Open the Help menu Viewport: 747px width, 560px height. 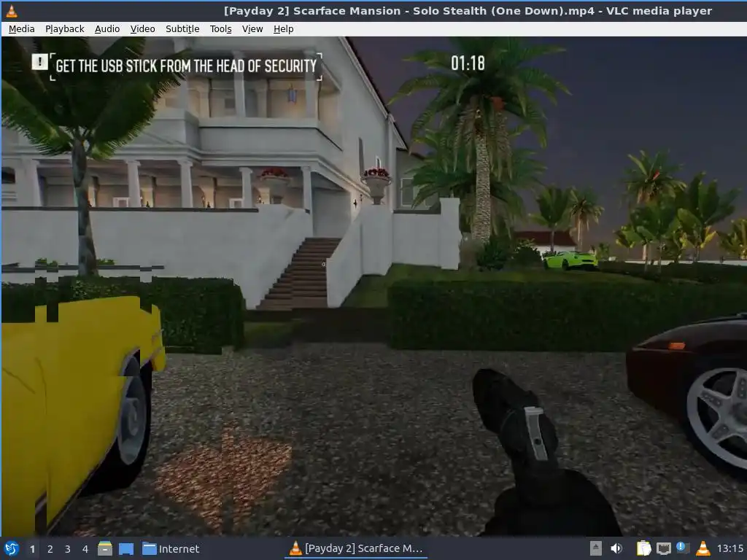tap(284, 29)
